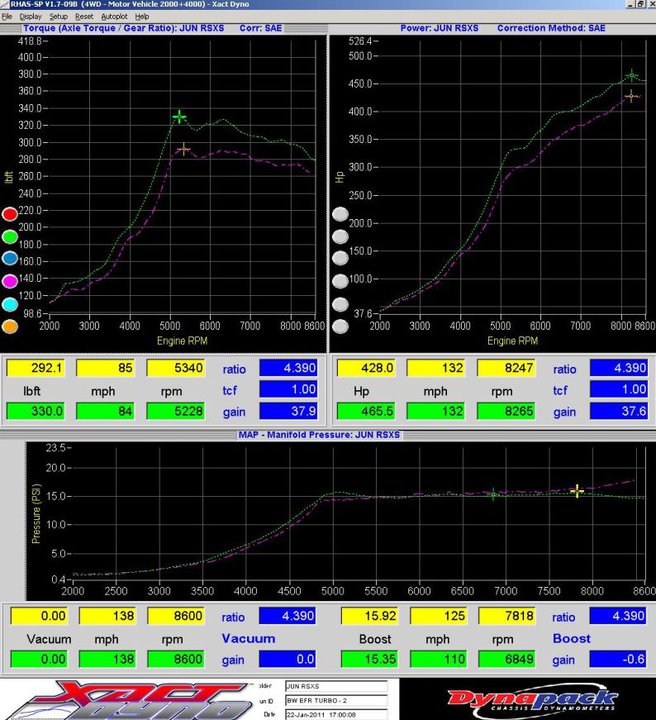Click the green cursor marker on torque peak

click(179, 117)
